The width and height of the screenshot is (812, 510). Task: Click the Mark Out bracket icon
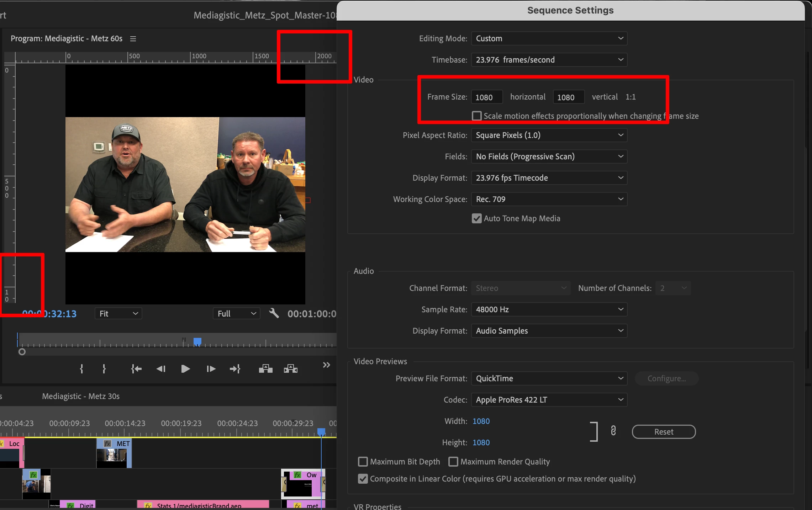(104, 369)
